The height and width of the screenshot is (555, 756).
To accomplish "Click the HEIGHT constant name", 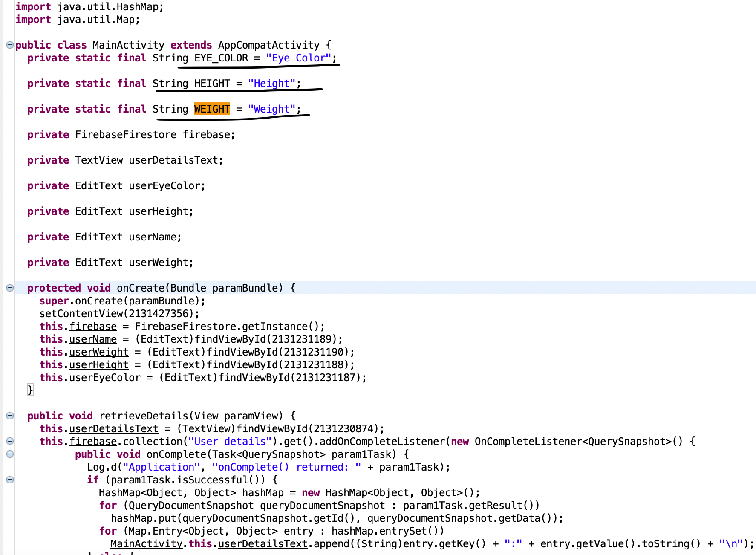I will [x=212, y=84].
